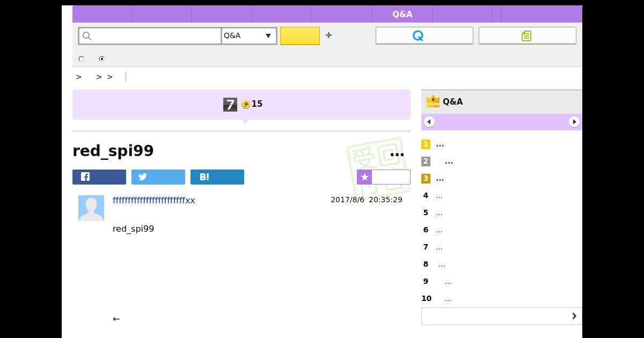Open user profile ffffffffffffffffffffffffxx link

154,200
